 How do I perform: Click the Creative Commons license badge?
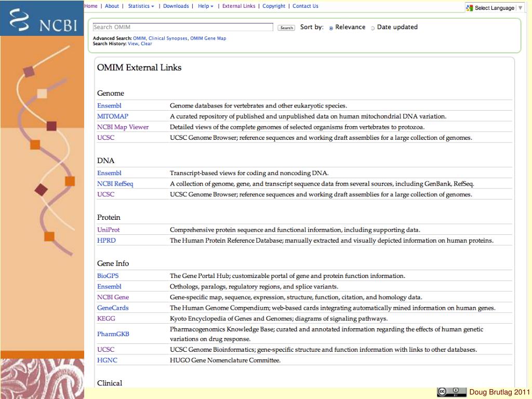click(x=451, y=392)
